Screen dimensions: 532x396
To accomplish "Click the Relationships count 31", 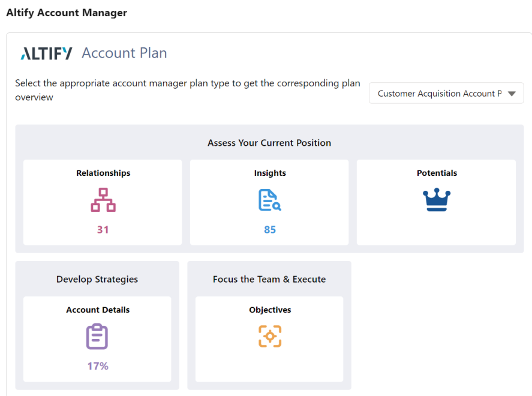I will pyautogui.click(x=103, y=230).
